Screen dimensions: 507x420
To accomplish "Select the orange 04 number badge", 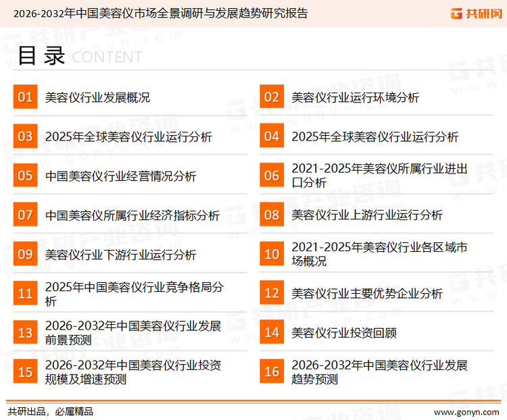I will tap(272, 136).
